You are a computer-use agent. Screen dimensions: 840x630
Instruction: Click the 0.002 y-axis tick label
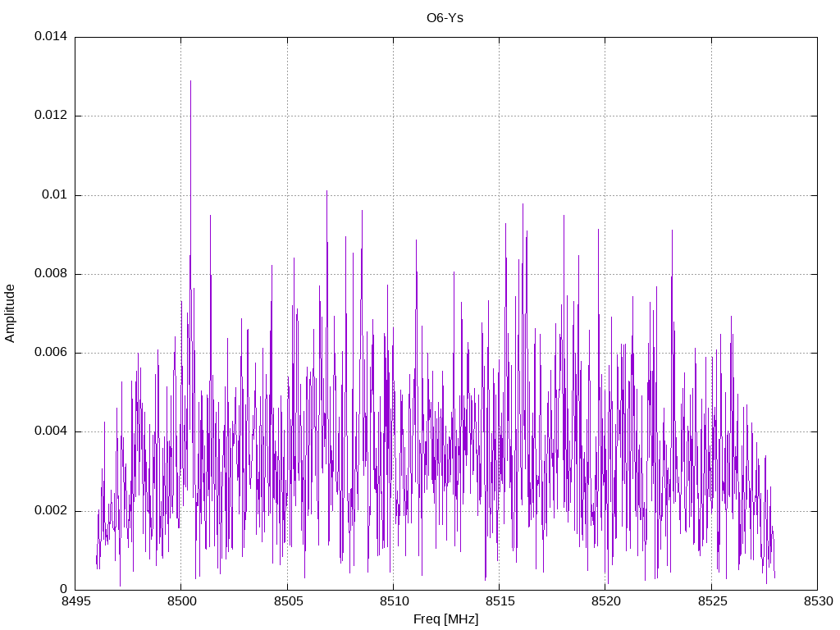click(51, 510)
